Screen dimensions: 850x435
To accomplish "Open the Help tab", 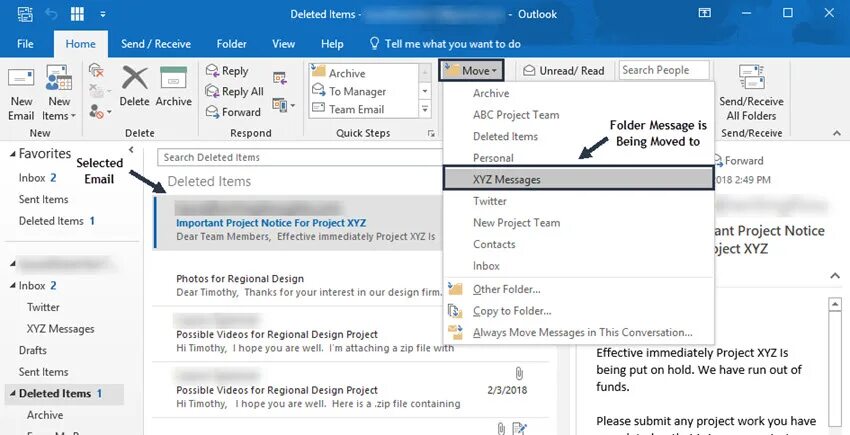I will [332, 44].
